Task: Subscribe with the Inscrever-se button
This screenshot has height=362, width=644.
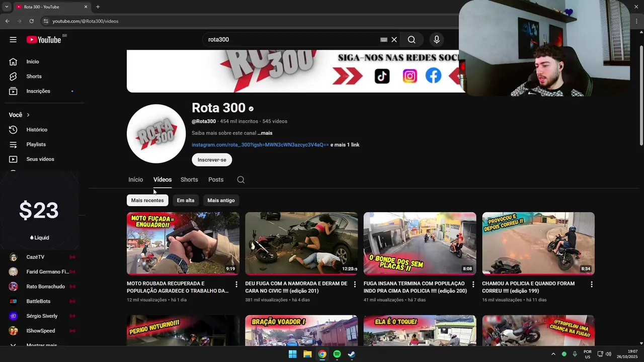Action: coord(212,160)
